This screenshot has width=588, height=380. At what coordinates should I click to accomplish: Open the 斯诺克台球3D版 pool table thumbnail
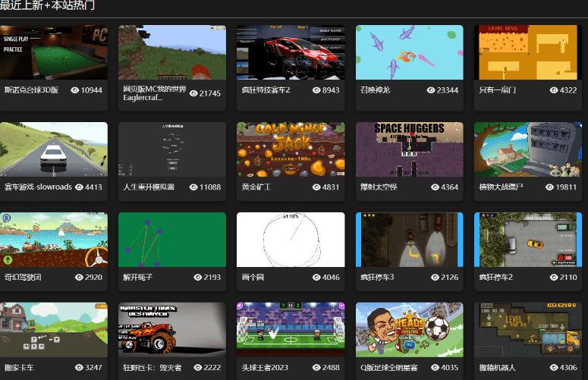coord(54,52)
